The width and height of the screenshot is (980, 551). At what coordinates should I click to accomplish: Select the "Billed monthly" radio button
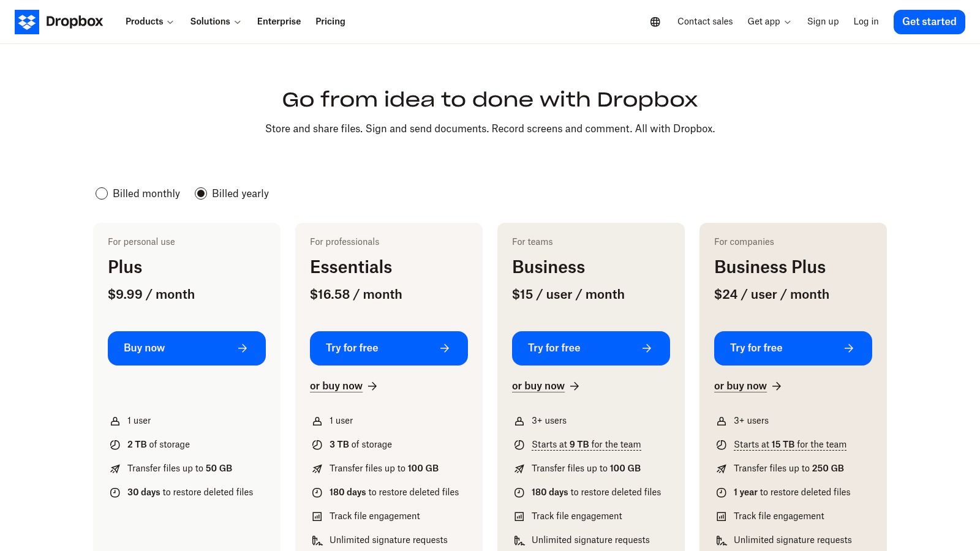pyautogui.click(x=102, y=193)
